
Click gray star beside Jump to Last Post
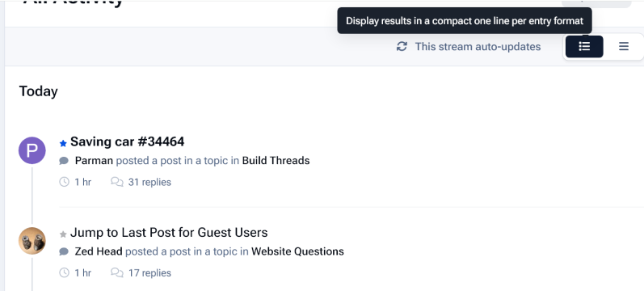(63, 234)
